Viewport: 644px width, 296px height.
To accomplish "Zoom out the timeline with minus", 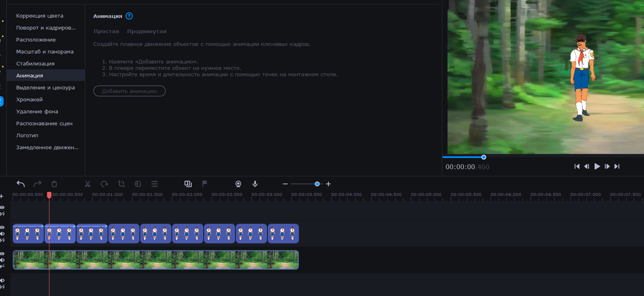I will [x=285, y=184].
